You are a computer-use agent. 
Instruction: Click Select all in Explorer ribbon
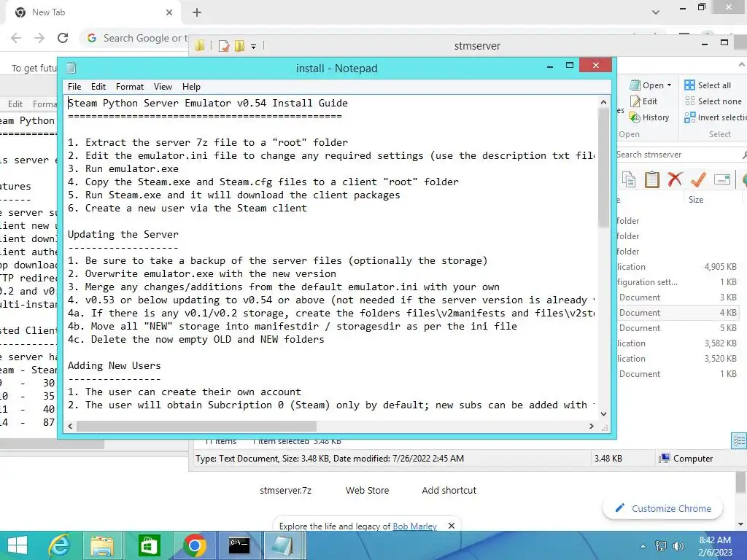708,85
